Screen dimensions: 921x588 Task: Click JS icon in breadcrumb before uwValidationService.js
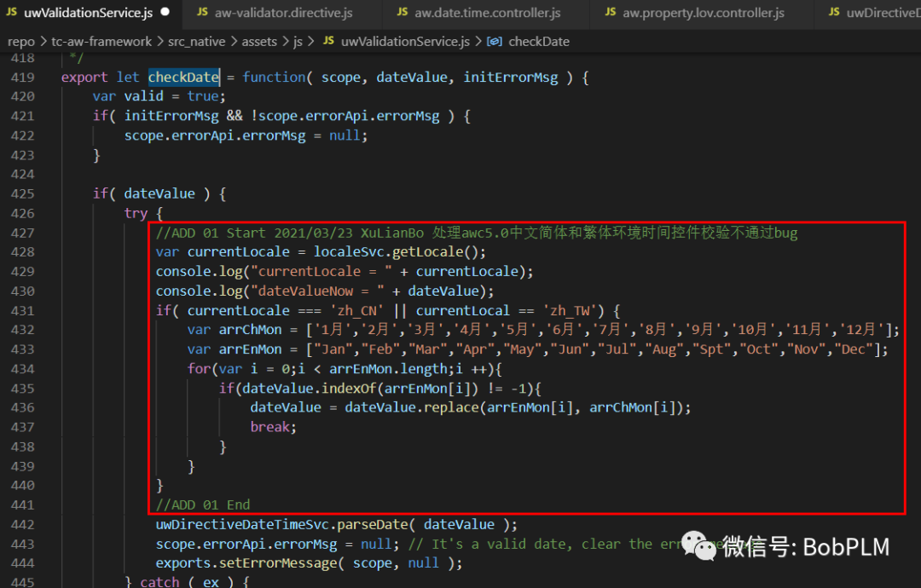pos(328,41)
